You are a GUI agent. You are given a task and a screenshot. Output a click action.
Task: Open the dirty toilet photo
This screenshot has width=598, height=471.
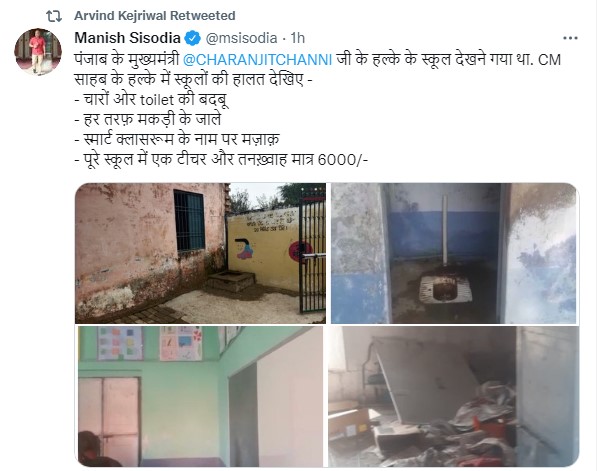[454, 253]
